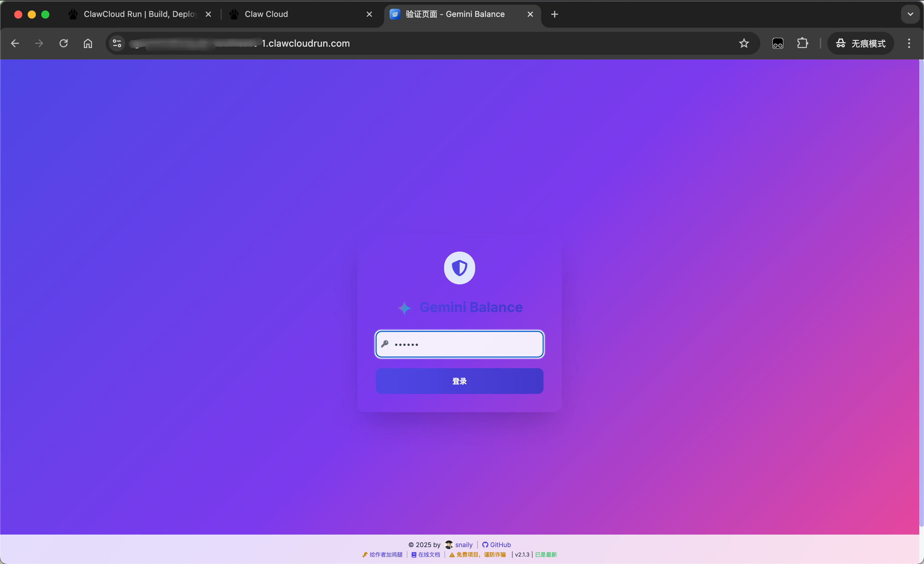Click the reload page icon
Viewport: 924px width, 564px height.
click(x=63, y=44)
